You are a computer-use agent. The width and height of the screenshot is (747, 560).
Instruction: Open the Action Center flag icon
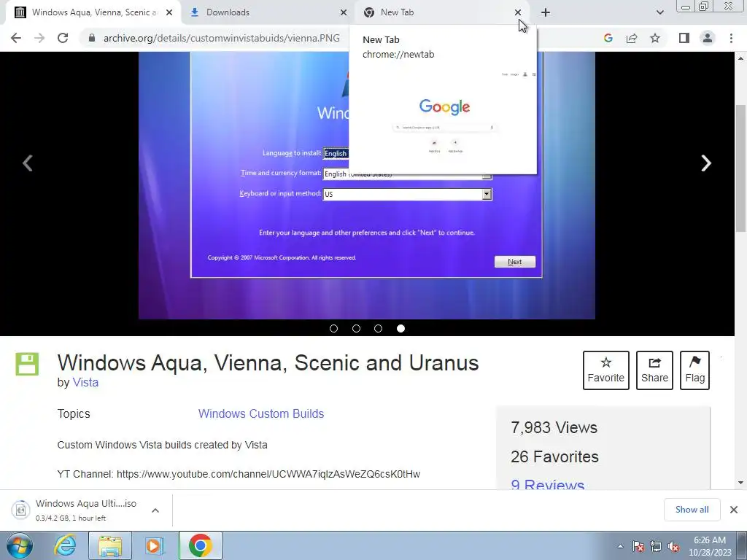(638, 547)
